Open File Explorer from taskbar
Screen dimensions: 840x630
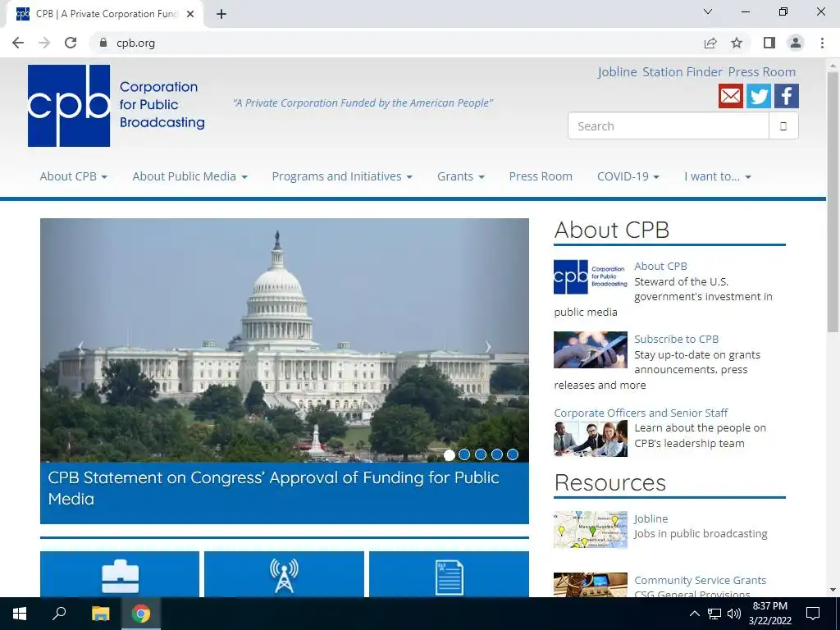100,614
